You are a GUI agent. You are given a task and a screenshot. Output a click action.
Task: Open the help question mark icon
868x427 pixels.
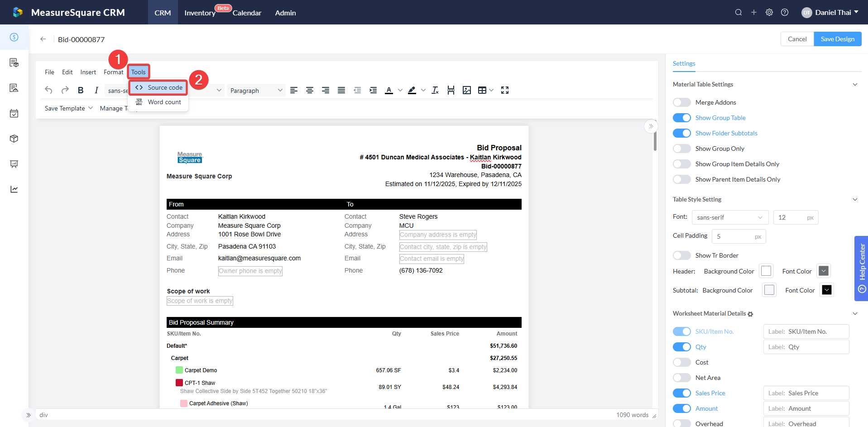(x=785, y=12)
